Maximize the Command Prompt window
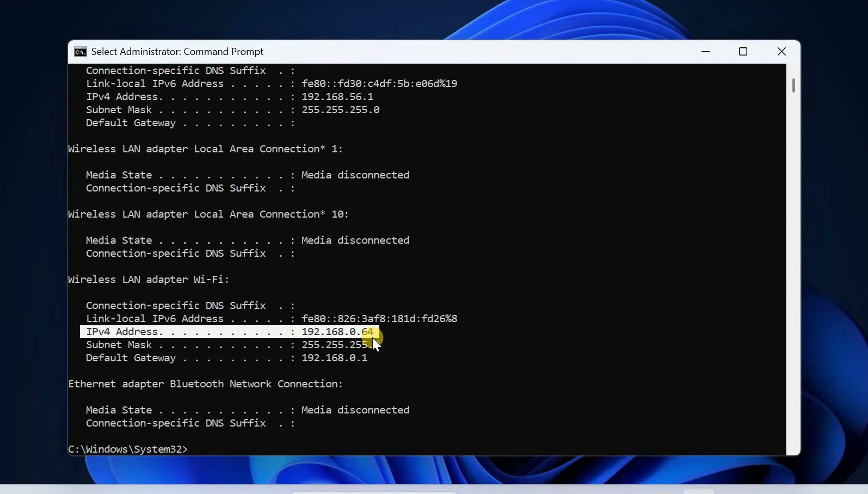This screenshot has height=494, width=868. click(x=743, y=52)
